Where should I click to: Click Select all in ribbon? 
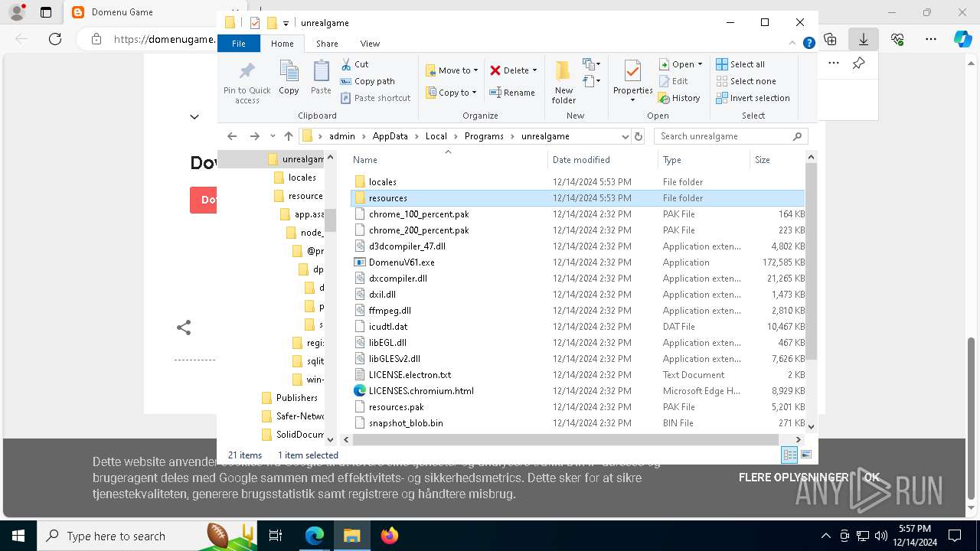[740, 64]
